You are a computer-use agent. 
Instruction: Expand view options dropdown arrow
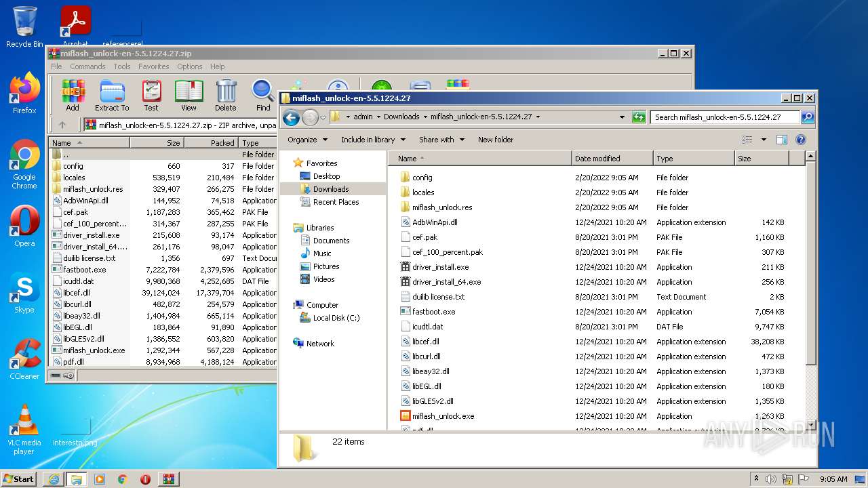pyautogui.click(x=763, y=140)
